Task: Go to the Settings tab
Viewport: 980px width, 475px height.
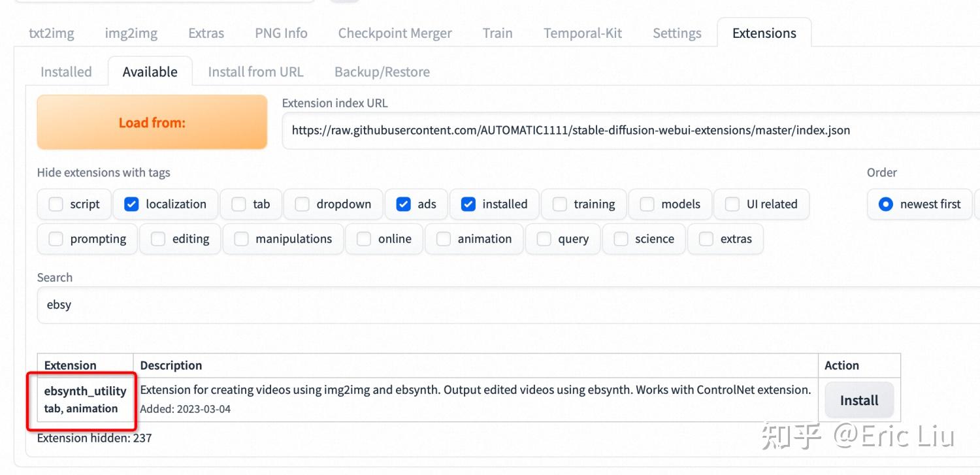Action: [677, 33]
